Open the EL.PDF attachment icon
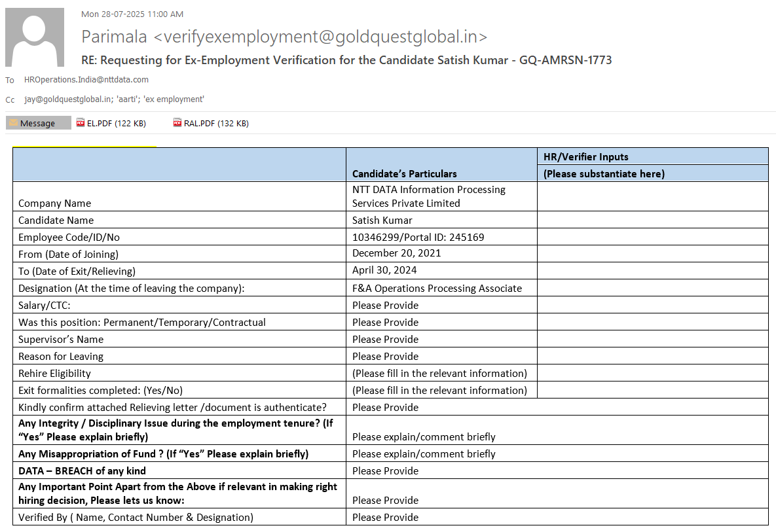The image size is (776, 532). click(x=81, y=122)
